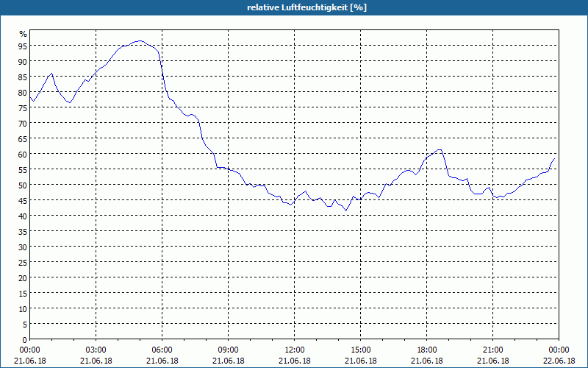588x368 pixels.
Task: Select the 95 y-axis label
Action: coord(23,46)
